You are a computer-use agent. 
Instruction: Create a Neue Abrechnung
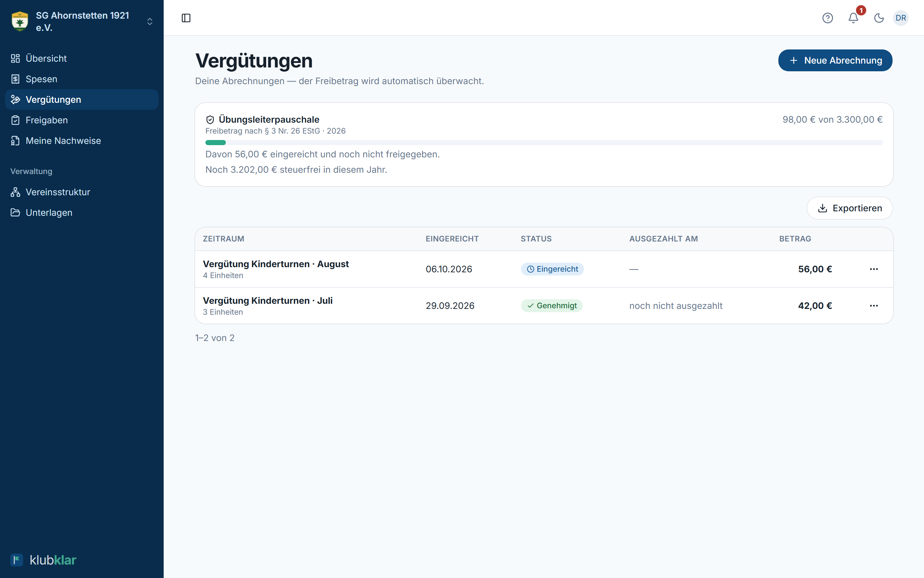(x=835, y=60)
